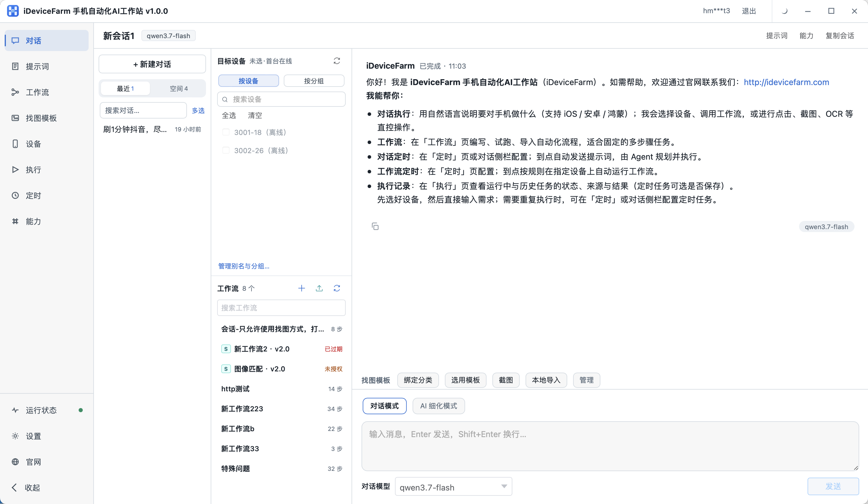Click 复制会话 in the header
The width and height of the screenshot is (868, 504).
[x=840, y=35]
